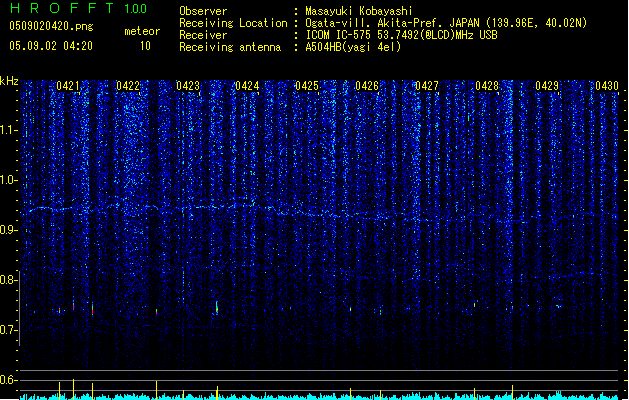Click the 0.6 frequency axis label
Viewport: 629px width, 400px height.
tap(9, 380)
